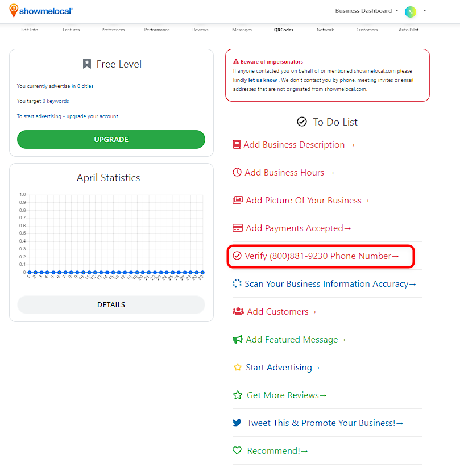Click the Beware of impersonators heading
The width and height of the screenshot is (460, 476).
272,61
